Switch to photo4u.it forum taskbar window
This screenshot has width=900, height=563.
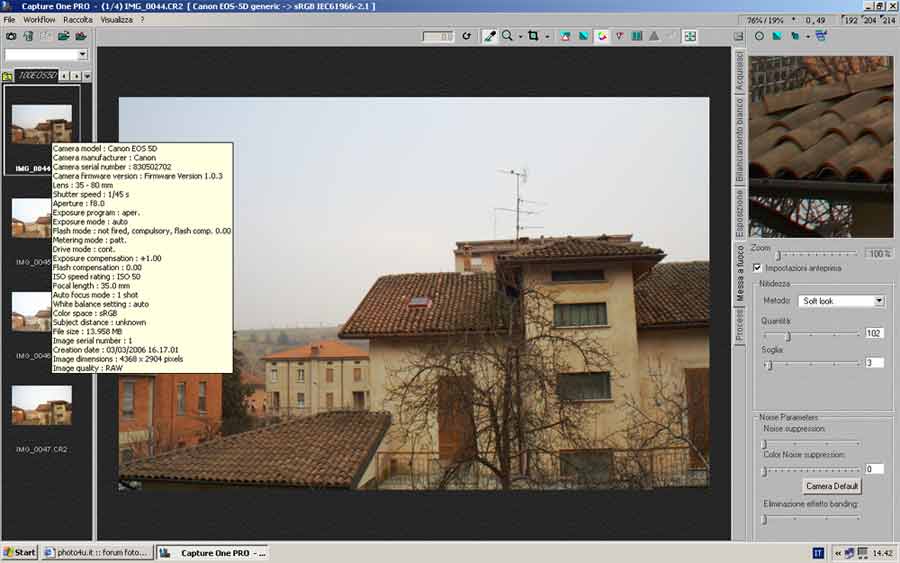coord(98,553)
